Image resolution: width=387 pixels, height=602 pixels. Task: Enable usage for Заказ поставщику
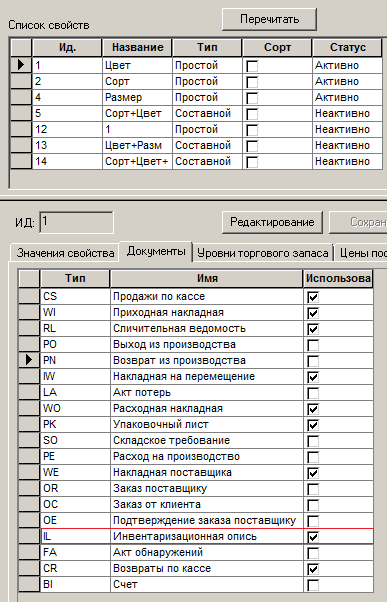click(313, 489)
